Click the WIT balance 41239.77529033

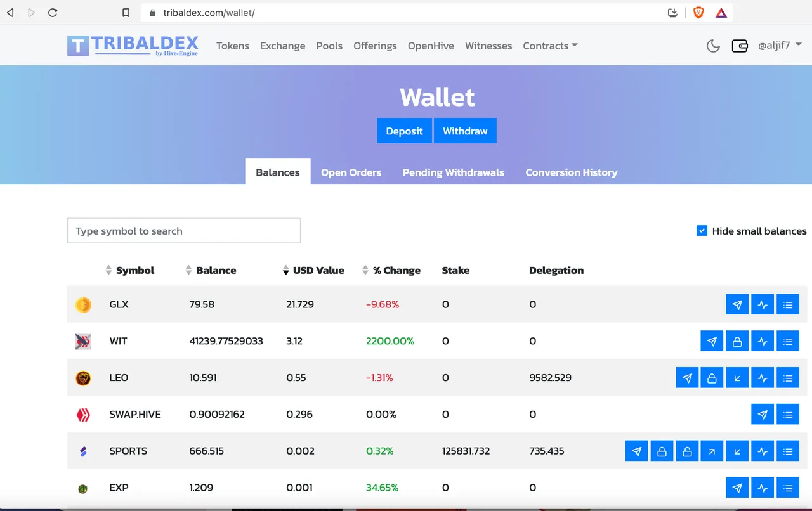click(226, 341)
